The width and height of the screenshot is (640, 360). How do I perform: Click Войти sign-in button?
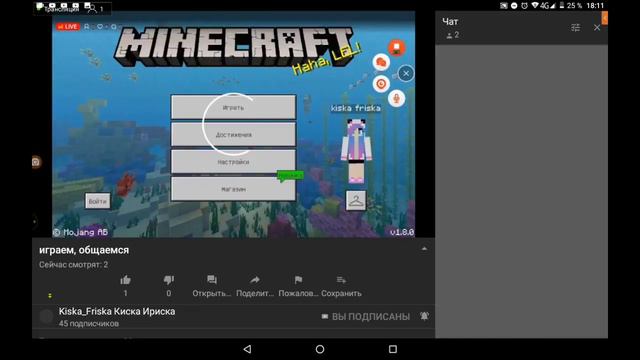pos(98,201)
